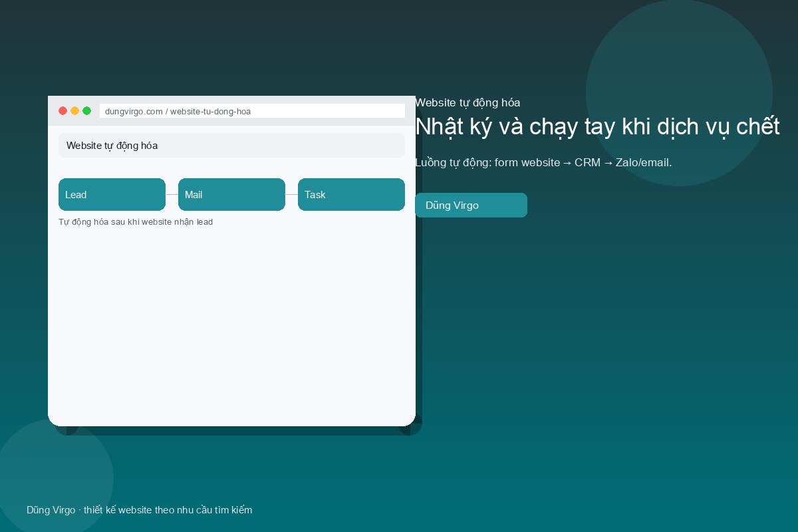Click the Dũng Virgo button
The height and width of the screenshot is (532, 798).
(471, 205)
